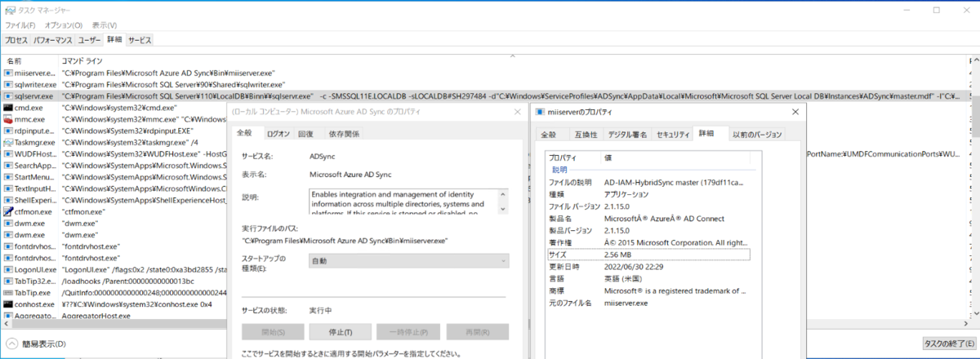
Task: Click the ShellExperienceHost process icon
Action: 8,199
